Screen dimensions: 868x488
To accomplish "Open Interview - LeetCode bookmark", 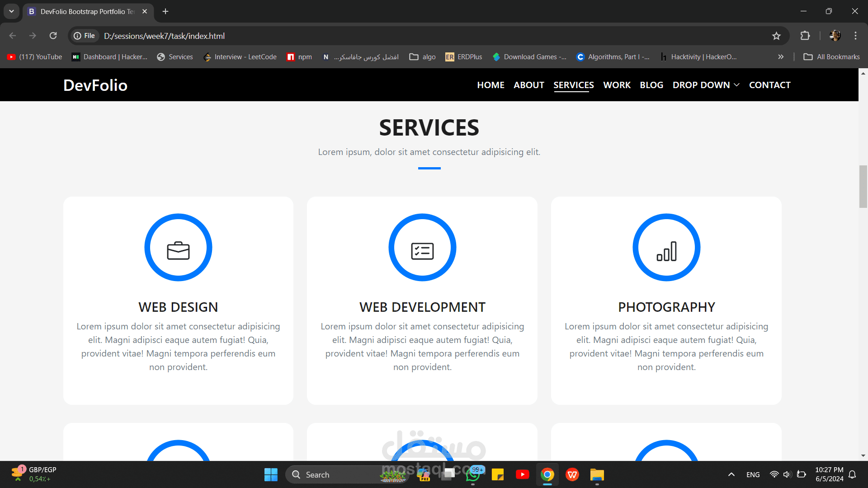I will pyautogui.click(x=240, y=57).
